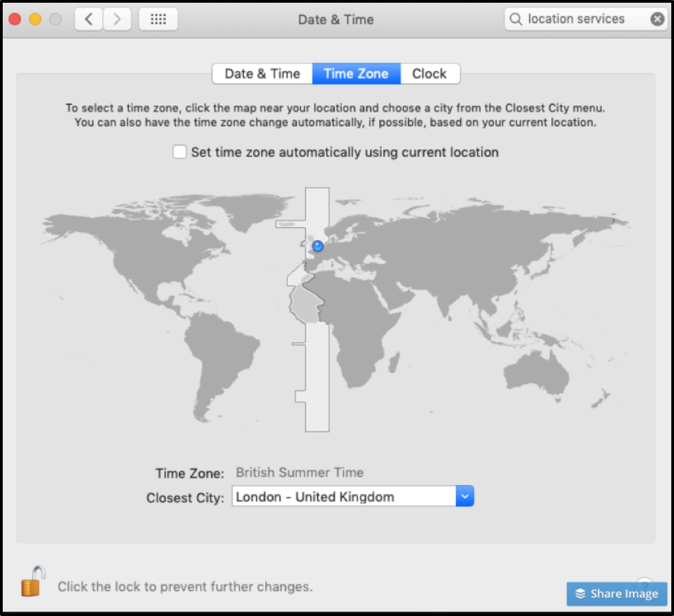The width and height of the screenshot is (674, 616).
Task: Go back using the left arrow button
Action: tap(88, 19)
